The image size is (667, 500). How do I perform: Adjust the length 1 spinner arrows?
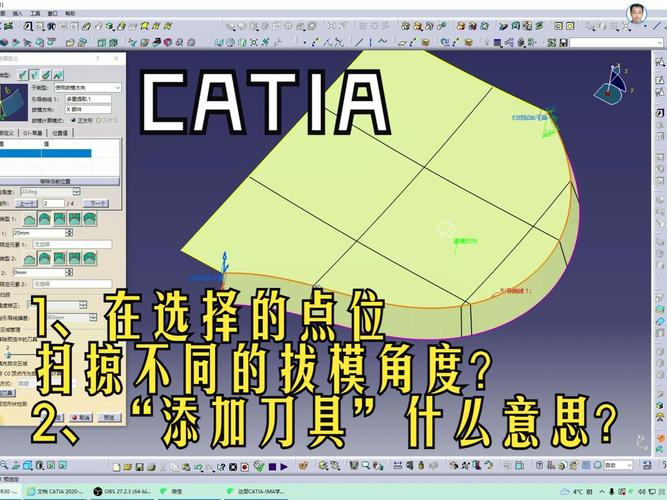point(69,233)
